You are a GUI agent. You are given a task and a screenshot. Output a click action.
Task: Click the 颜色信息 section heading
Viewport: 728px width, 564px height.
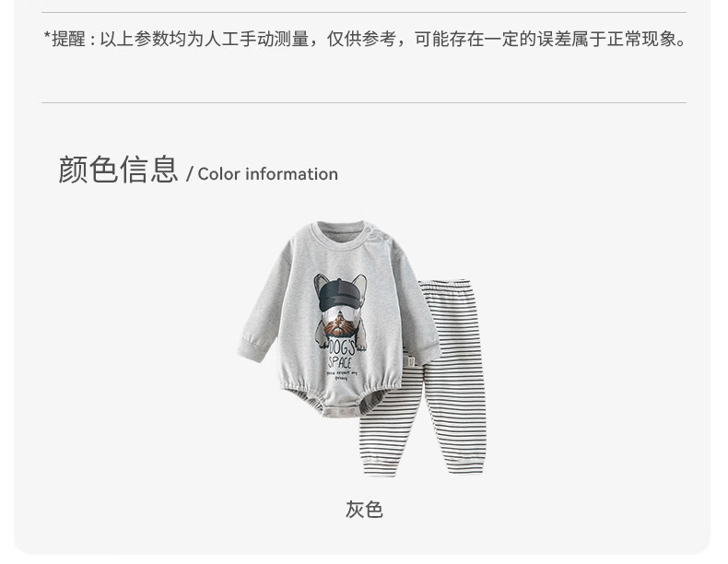pyautogui.click(x=118, y=170)
